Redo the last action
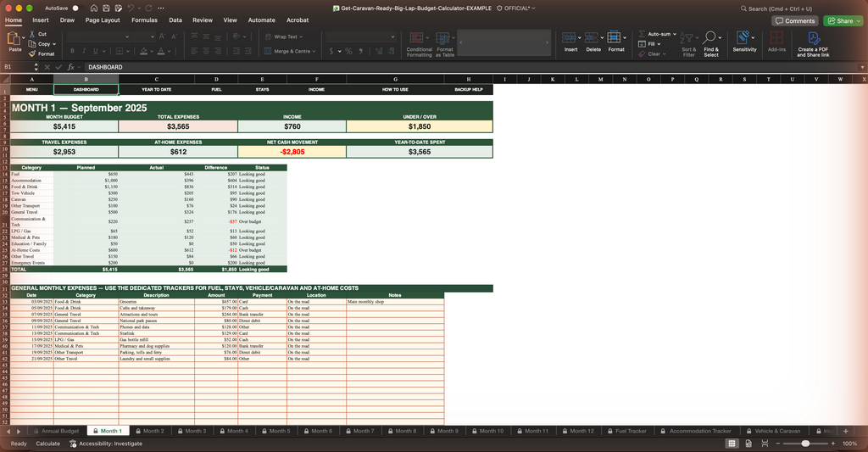Image resolution: width=868 pixels, height=452 pixels. coord(148,8)
